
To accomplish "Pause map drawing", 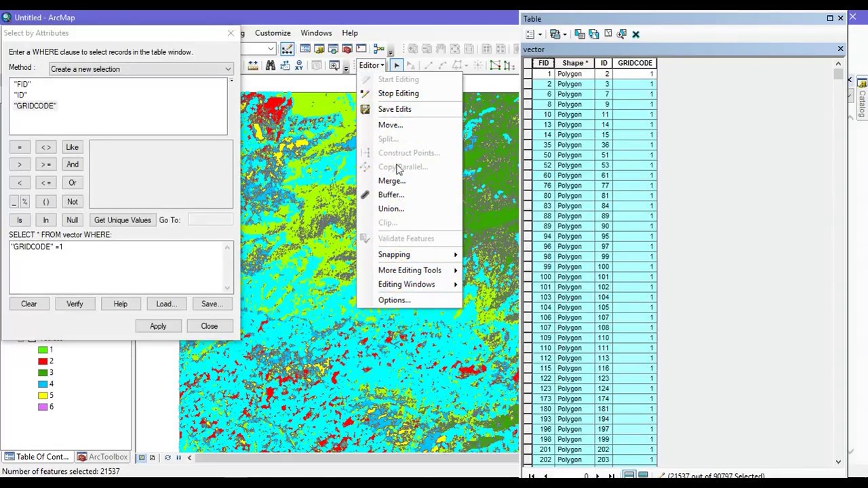I will pyautogui.click(x=178, y=457).
